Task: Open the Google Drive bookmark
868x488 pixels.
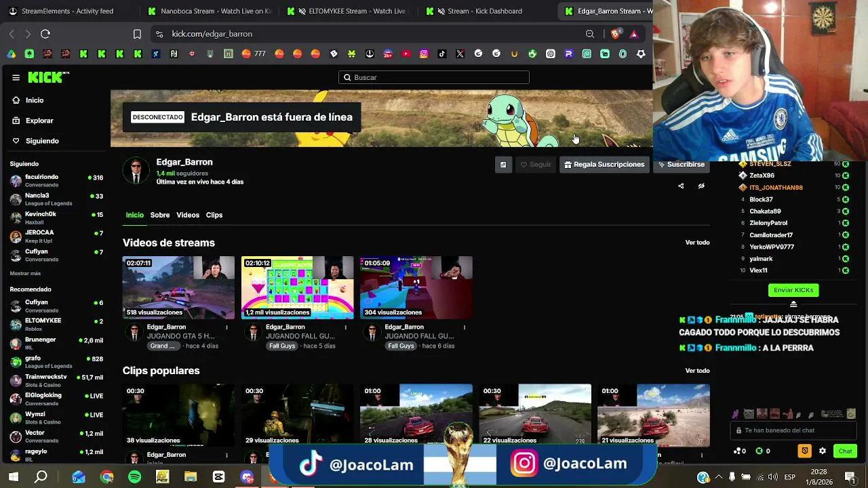Action: [12, 54]
